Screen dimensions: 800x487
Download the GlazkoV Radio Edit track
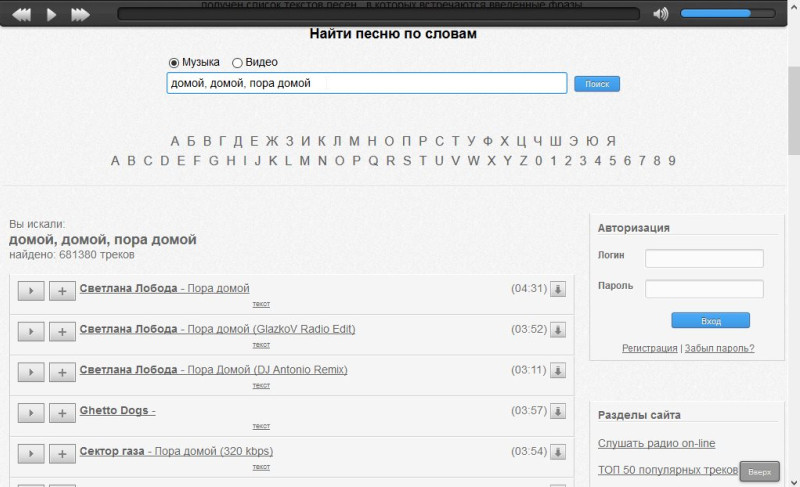coord(558,330)
